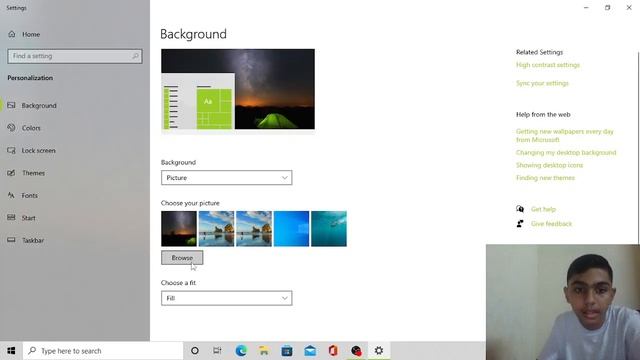
Task: Open the Background type dropdown showing Picture
Action: click(227, 178)
